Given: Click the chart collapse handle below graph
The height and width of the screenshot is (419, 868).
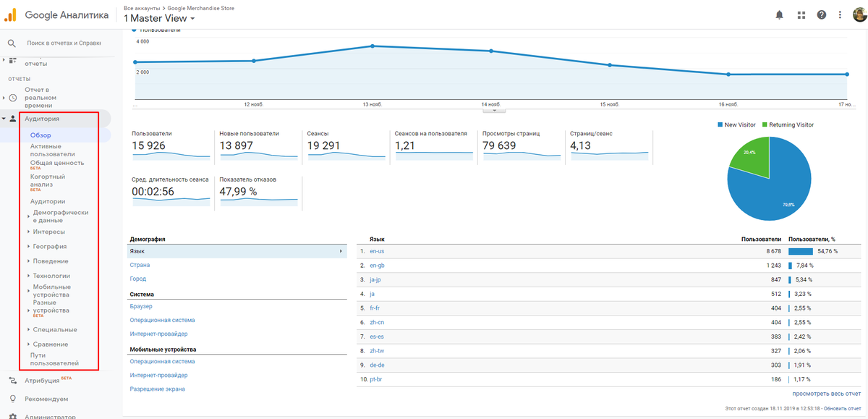Looking at the screenshot, I should point(493,111).
